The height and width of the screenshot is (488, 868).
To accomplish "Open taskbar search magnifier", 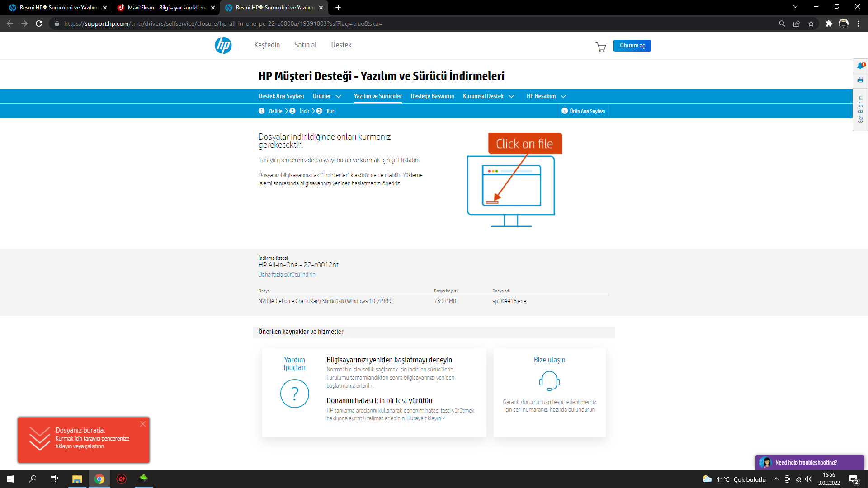I will tap(33, 479).
